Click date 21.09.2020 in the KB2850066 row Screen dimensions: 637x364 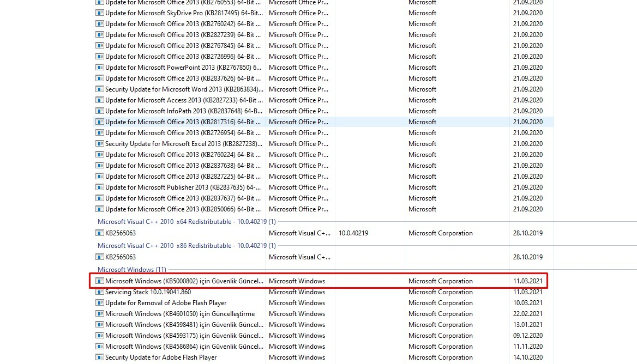(528, 209)
